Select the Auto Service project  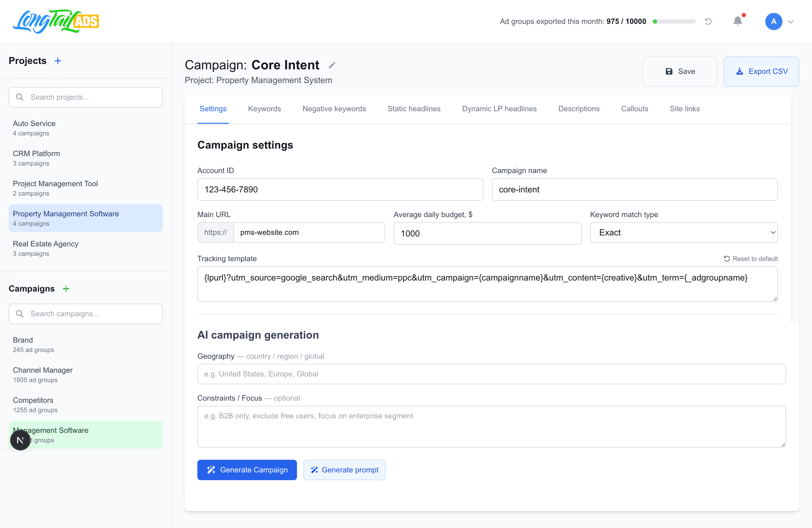coord(85,128)
